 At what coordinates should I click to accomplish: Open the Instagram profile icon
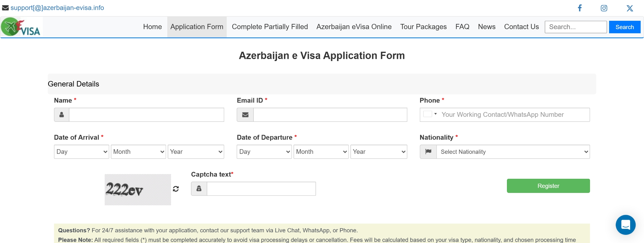pyautogui.click(x=604, y=8)
